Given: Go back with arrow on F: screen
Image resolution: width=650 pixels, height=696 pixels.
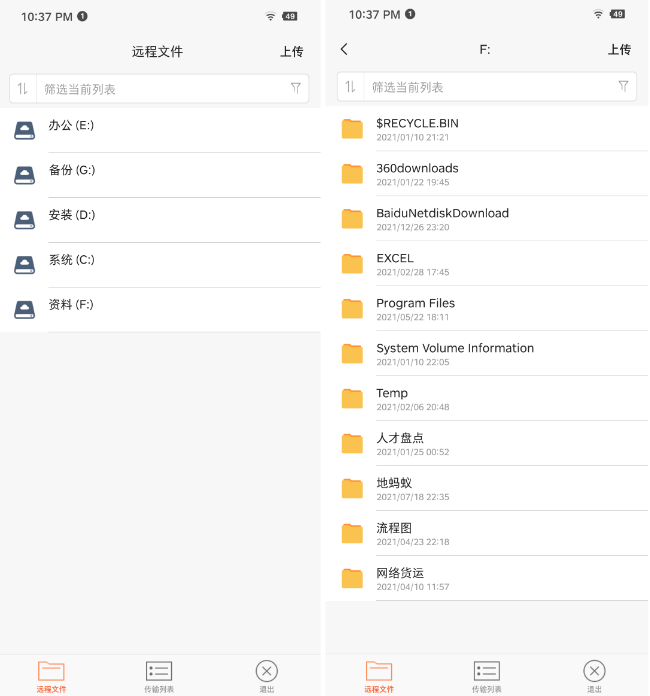Looking at the screenshot, I should [x=344, y=49].
